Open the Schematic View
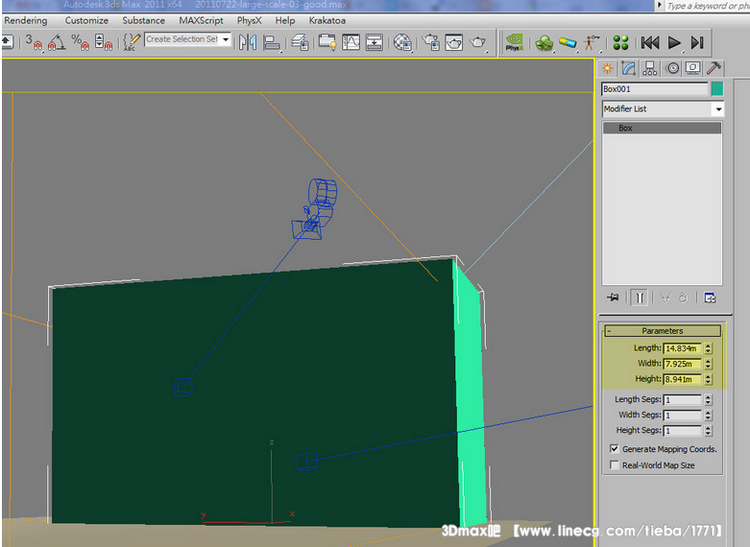Screen dimensions: 750x547 pyautogui.click(x=374, y=42)
